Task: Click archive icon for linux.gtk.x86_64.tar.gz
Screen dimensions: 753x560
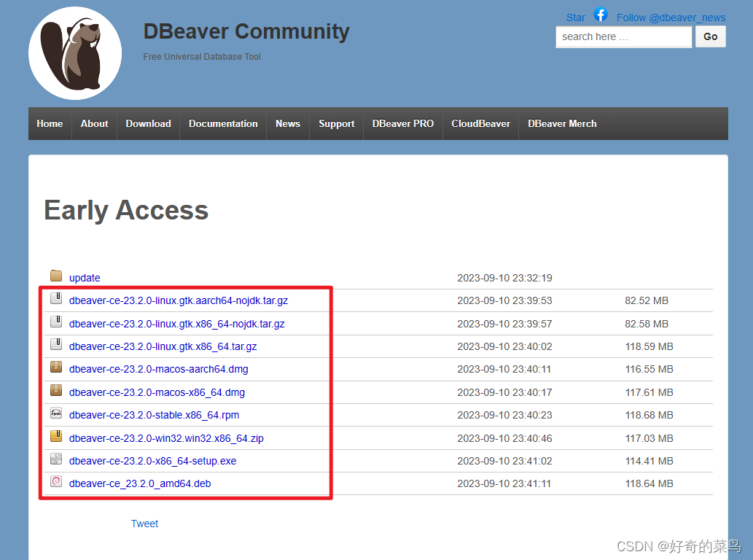Action: point(56,344)
